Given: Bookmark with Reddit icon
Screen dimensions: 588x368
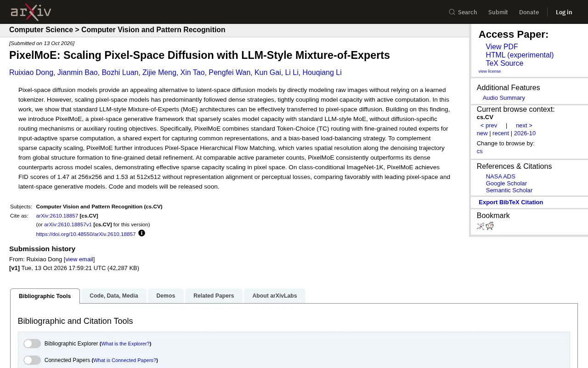Looking at the screenshot, I should [x=490, y=226].
